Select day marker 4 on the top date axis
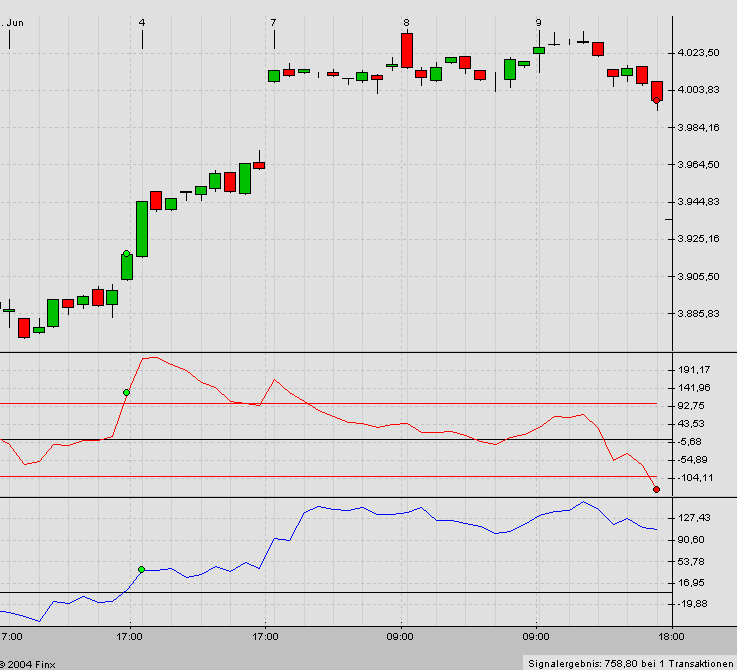 click(141, 22)
